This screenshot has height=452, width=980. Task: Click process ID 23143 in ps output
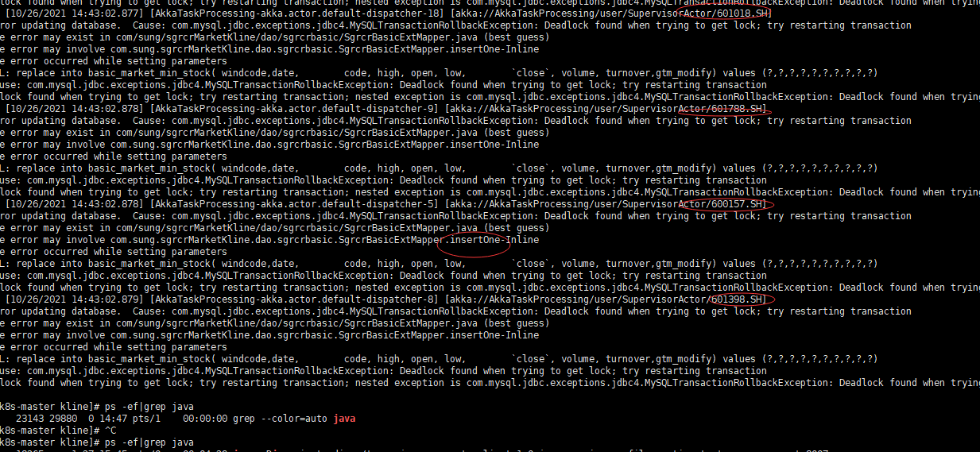pos(29,419)
